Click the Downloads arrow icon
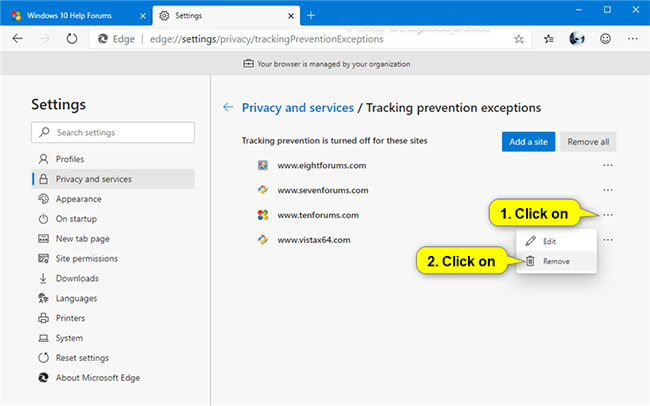This screenshot has width=650, height=406. (43, 279)
